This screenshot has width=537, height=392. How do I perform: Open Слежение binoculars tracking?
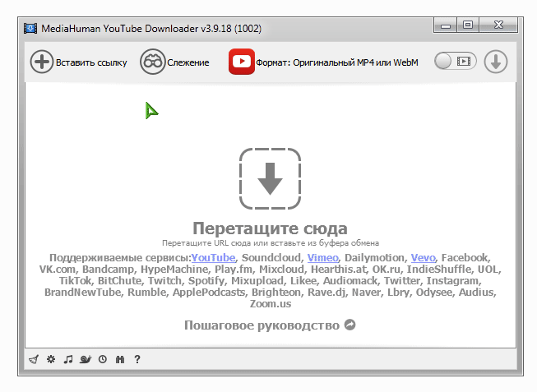point(151,62)
